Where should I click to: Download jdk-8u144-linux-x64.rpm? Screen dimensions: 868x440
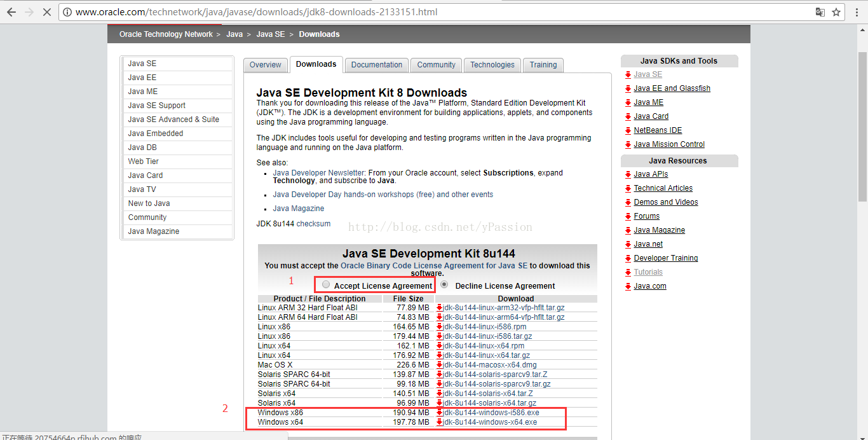(484, 346)
